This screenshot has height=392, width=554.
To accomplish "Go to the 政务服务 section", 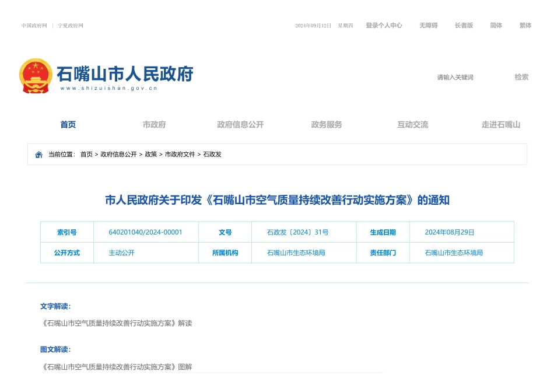I will coord(327,125).
